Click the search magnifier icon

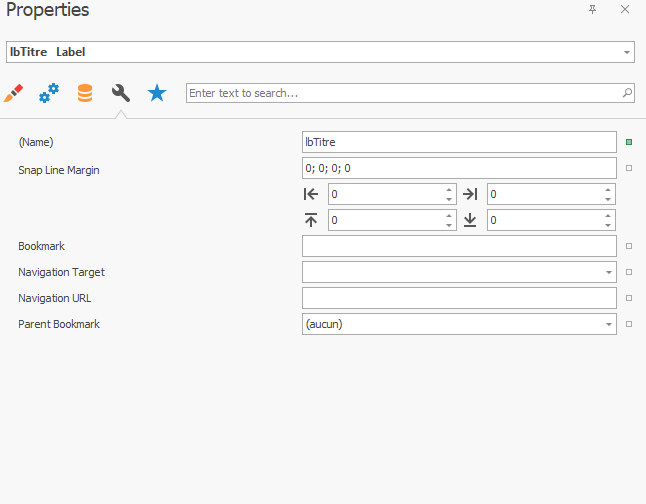627,93
